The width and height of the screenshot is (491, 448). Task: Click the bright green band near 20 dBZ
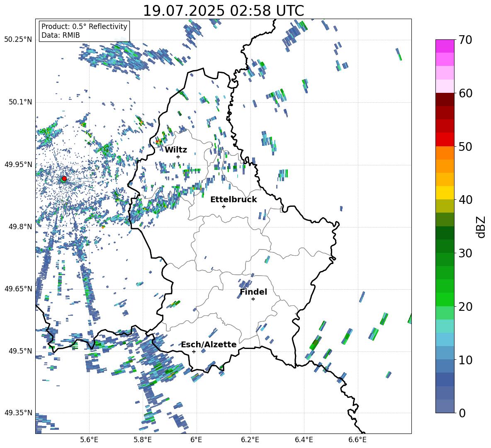pos(445,299)
